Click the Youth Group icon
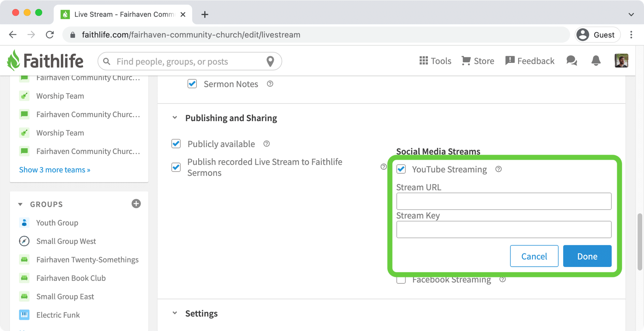 [x=24, y=223]
